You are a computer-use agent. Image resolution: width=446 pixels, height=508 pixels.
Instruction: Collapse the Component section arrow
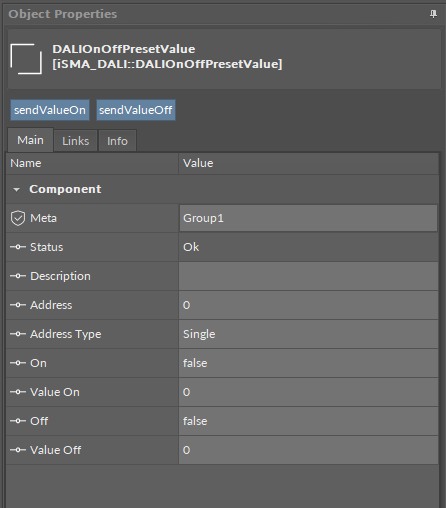16,190
